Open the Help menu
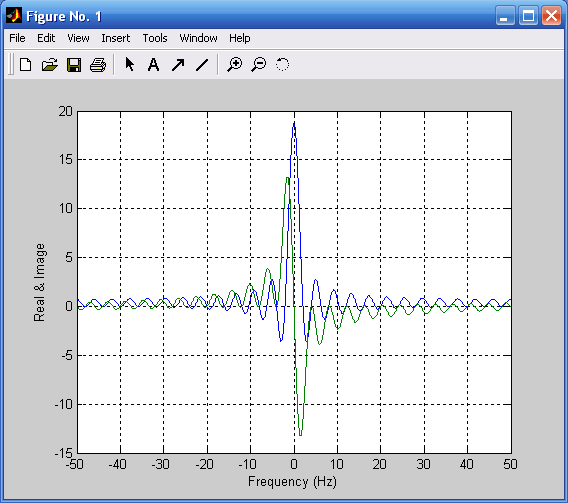 coord(239,38)
